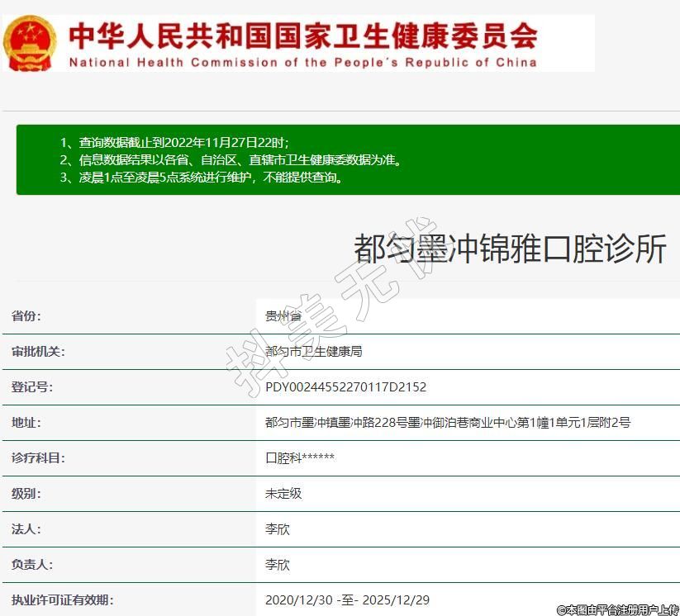Click the 诊疗科目 value 口腔科
This screenshot has height=616, width=680.
(299, 458)
